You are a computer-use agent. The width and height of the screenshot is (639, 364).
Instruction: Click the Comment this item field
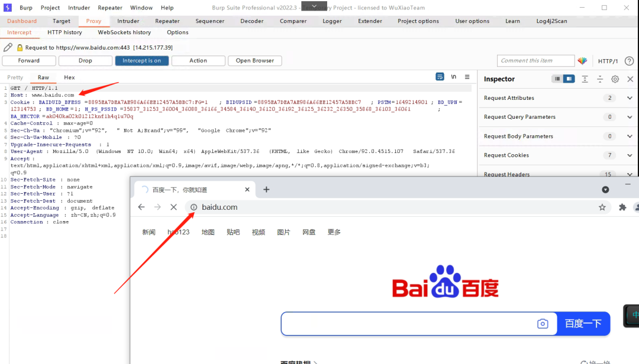535,61
